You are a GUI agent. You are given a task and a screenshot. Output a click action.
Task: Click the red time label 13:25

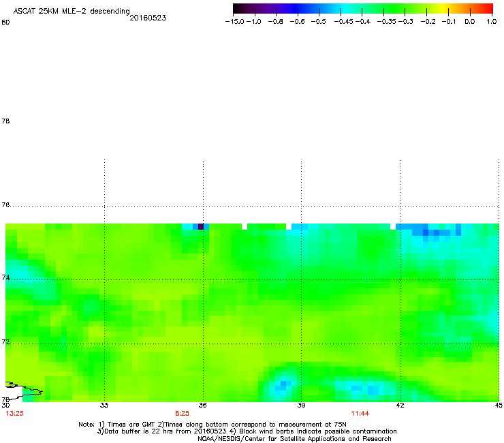coord(14,414)
